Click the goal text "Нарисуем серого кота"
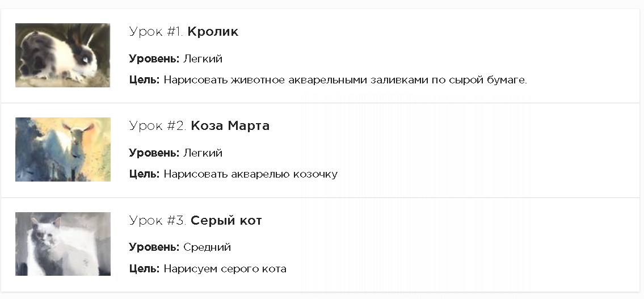 225,269
